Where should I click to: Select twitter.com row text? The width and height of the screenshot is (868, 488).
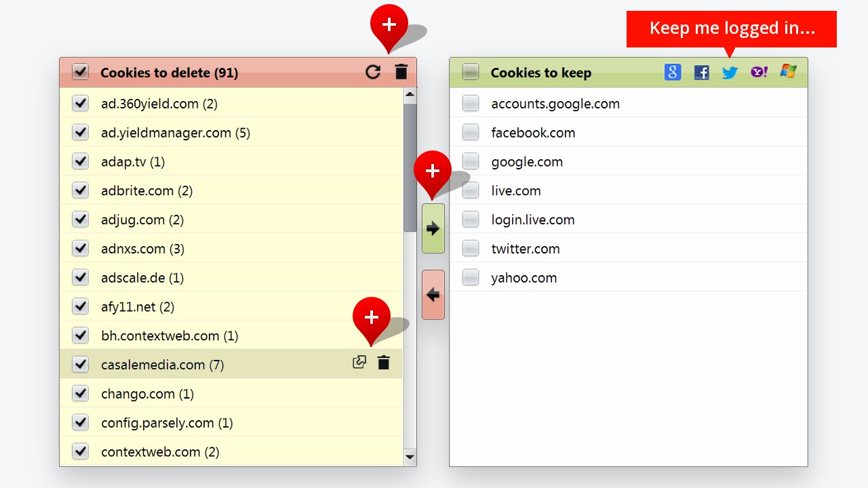tap(526, 249)
